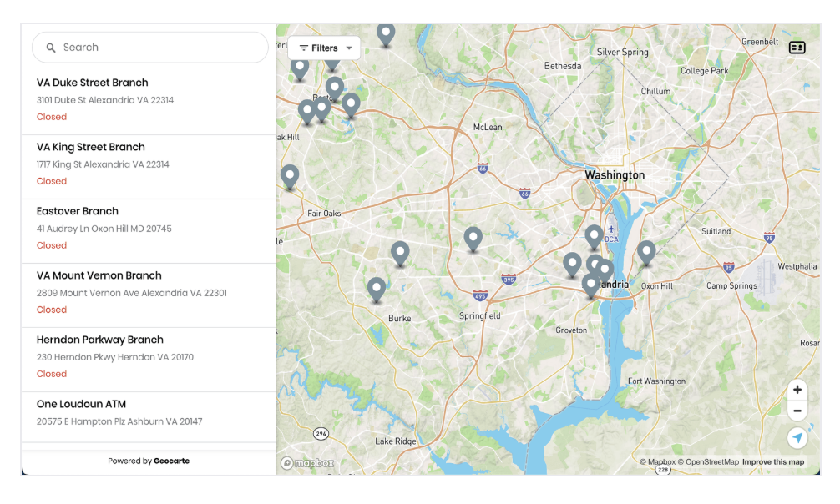
Task: Open the Filters dropdown
Action: point(323,48)
